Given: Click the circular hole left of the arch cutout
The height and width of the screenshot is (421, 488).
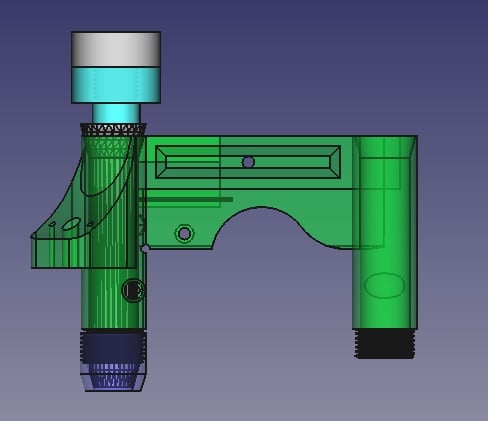Looking at the screenshot, I should [x=184, y=234].
